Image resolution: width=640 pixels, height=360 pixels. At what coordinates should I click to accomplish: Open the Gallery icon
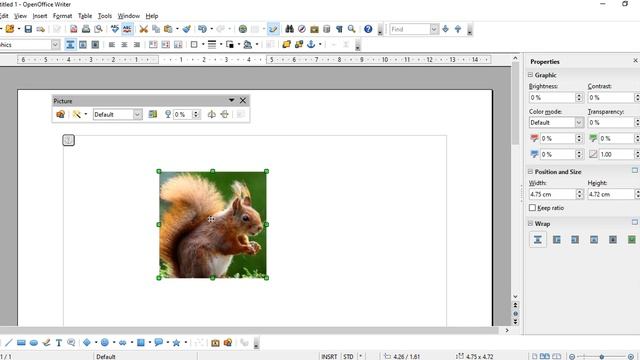click(x=314, y=29)
